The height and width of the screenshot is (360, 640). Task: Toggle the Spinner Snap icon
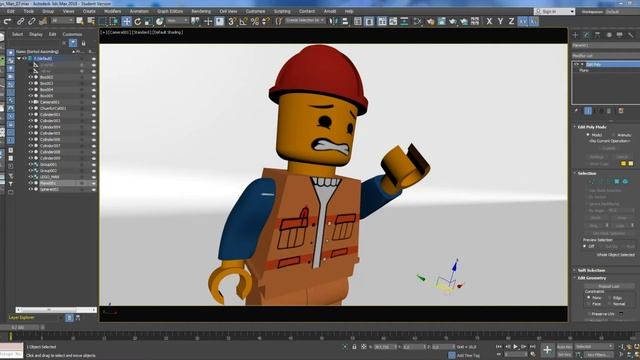point(266,21)
